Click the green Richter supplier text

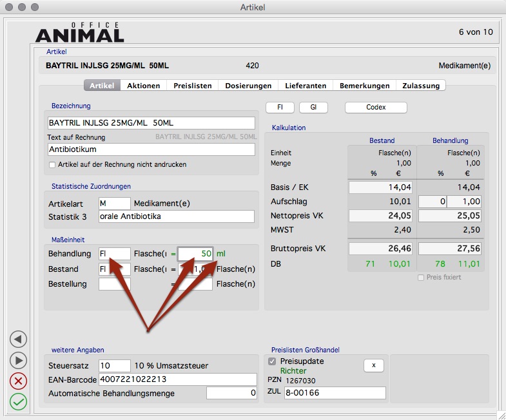coord(293,371)
